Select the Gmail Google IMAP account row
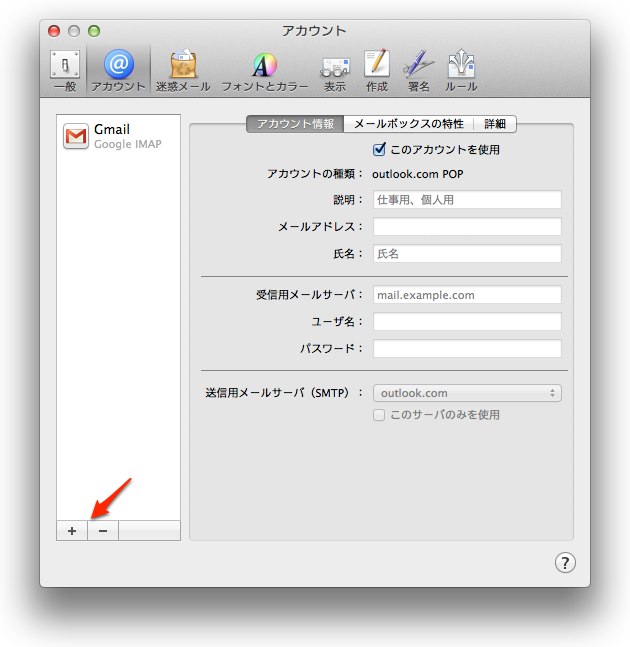Viewport: 630px width, 647px height. [x=118, y=136]
